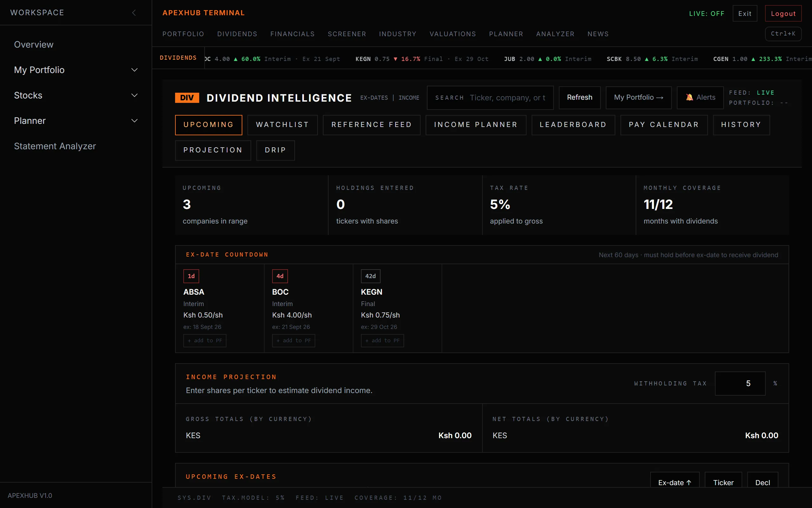
Task: Switch to the DRIP tab
Action: 275,150
